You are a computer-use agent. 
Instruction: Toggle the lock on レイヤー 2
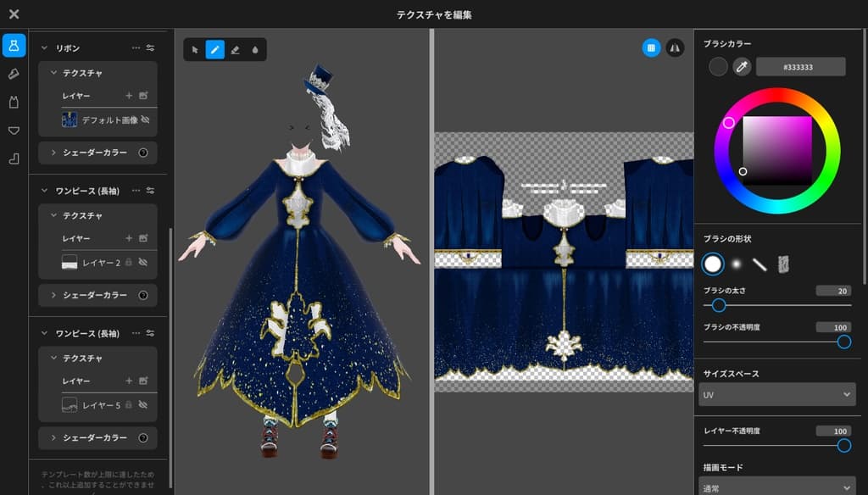129,263
